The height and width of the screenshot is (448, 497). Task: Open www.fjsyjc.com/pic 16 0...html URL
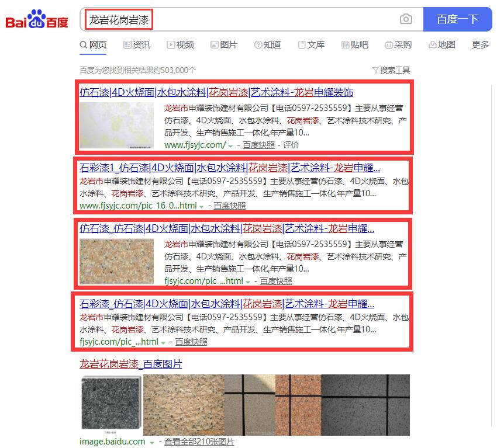pyautogui.click(x=138, y=206)
